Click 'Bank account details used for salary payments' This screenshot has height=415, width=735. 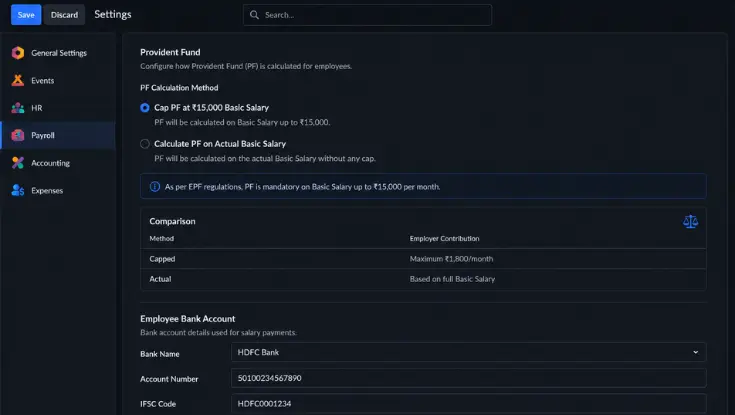[218, 332]
